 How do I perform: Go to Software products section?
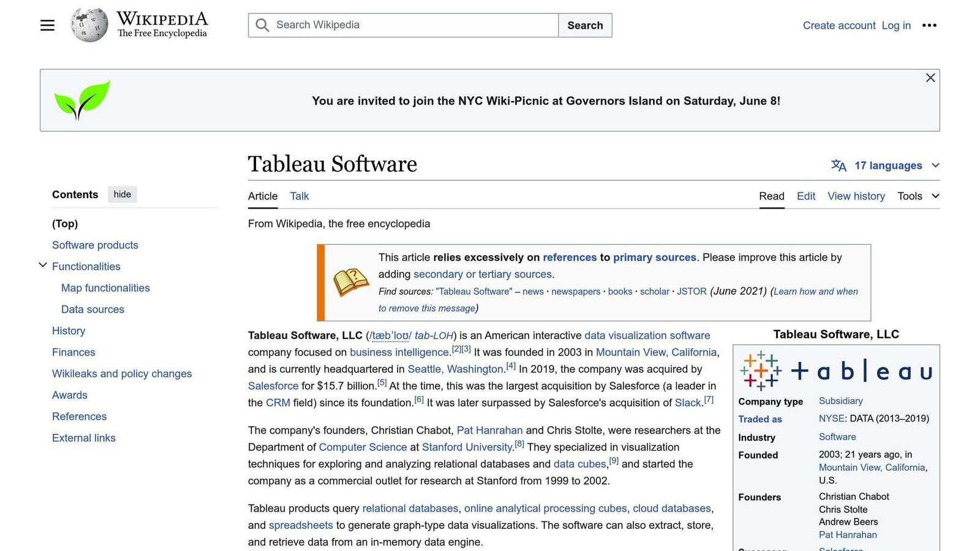pyautogui.click(x=95, y=245)
